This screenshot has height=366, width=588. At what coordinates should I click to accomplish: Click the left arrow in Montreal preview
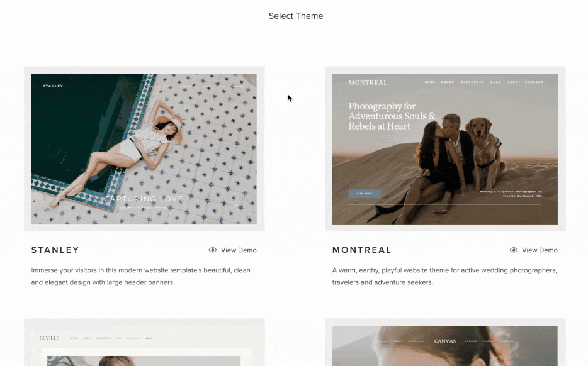350,211
